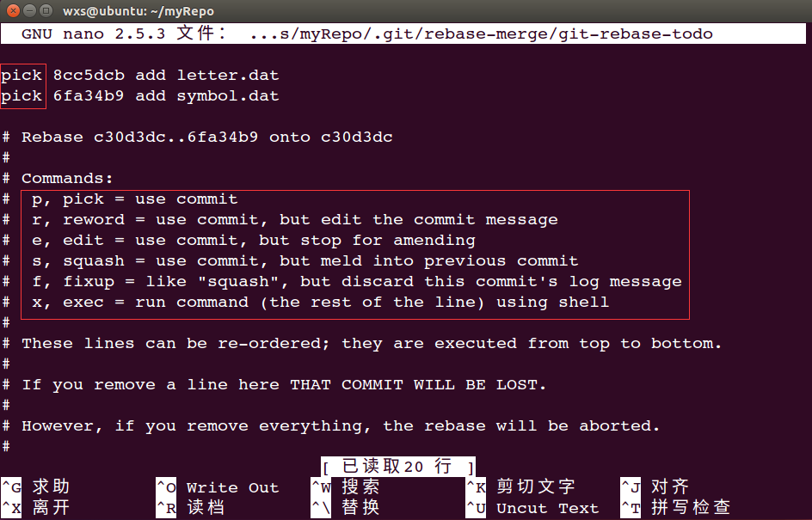The height and width of the screenshot is (520, 812).
Task: Select the ^U Uncut Text shortcut
Action: pos(532,508)
